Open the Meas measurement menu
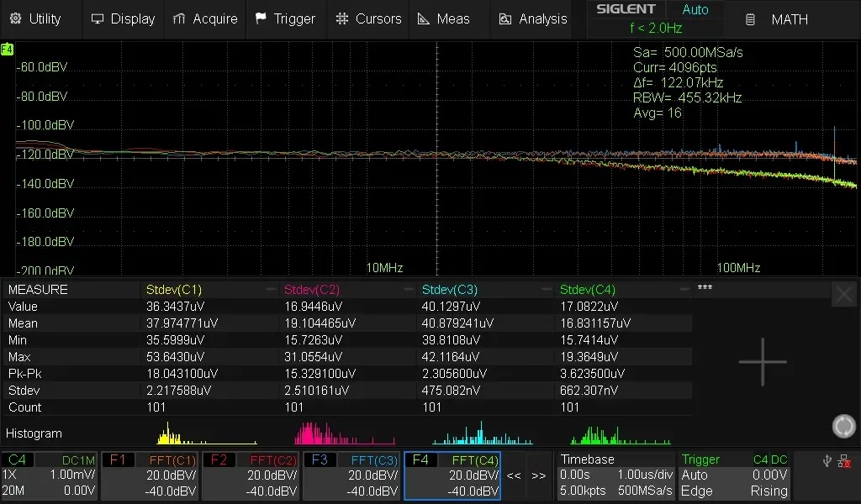The width and height of the screenshot is (861, 504). click(x=444, y=18)
